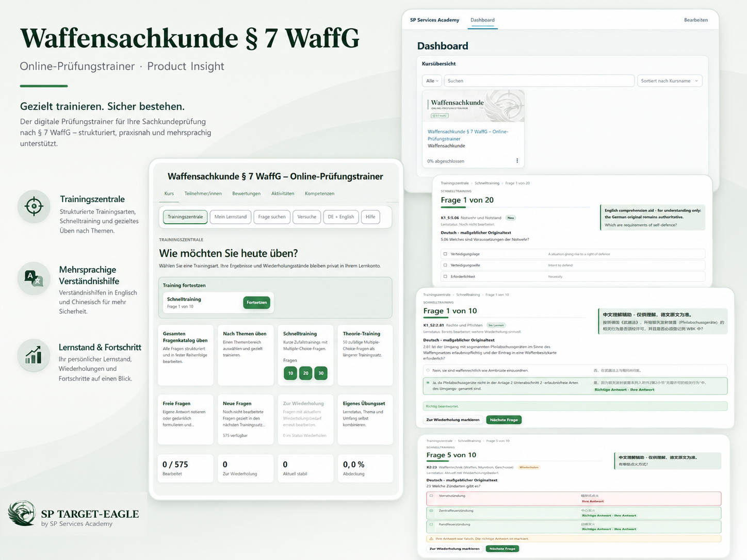Toggle the Vorratszündung answer checkbox

point(431,496)
